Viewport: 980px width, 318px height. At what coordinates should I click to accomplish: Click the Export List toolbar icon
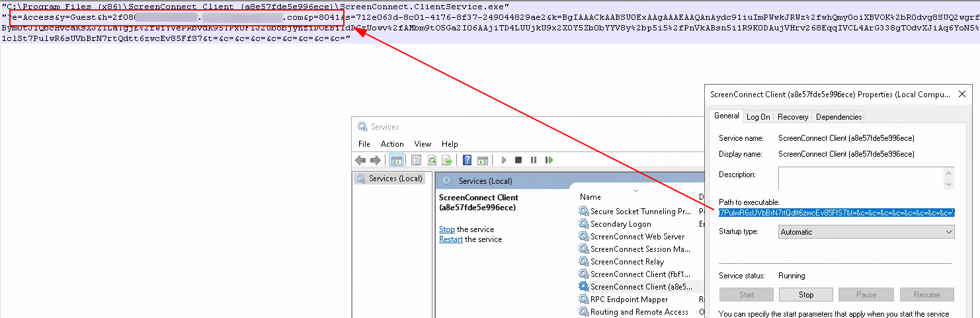click(x=447, y=160)
